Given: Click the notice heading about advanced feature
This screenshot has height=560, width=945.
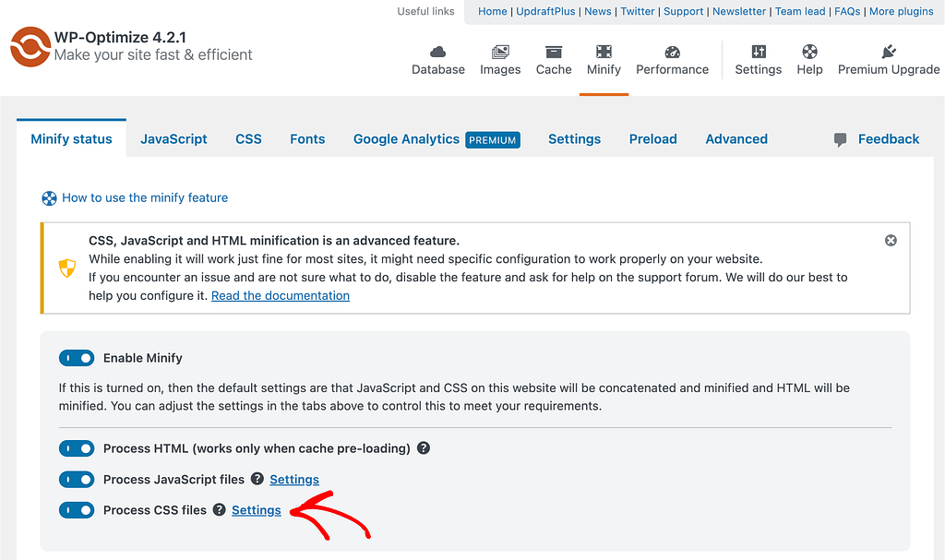Looking at the screenshot, I should [273, 241].
